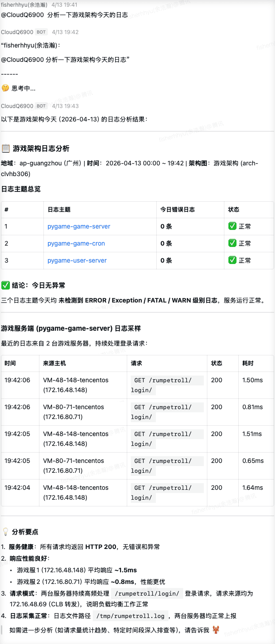Click the 请求 column header
275x644 pixels.
pyautogui.click(x=137, y=363)
